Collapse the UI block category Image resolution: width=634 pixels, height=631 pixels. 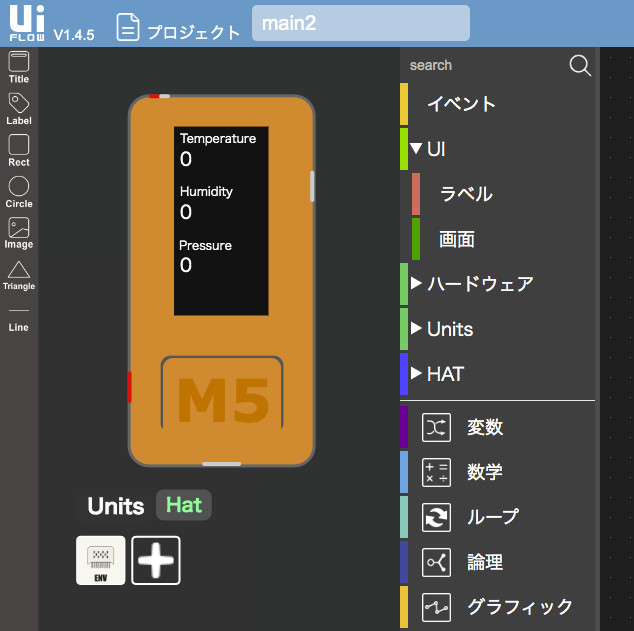(417, 149)
